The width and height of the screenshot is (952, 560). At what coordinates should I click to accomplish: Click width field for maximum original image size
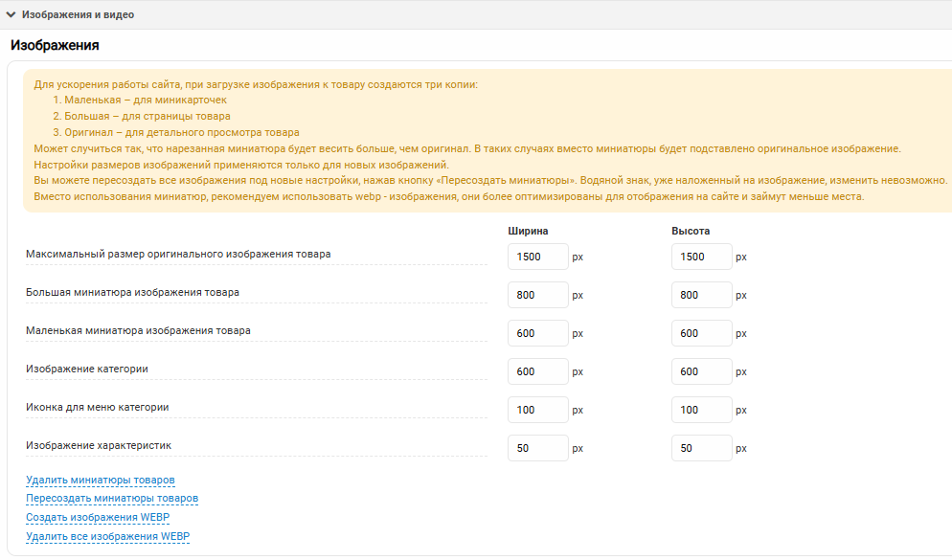[537, 257]
